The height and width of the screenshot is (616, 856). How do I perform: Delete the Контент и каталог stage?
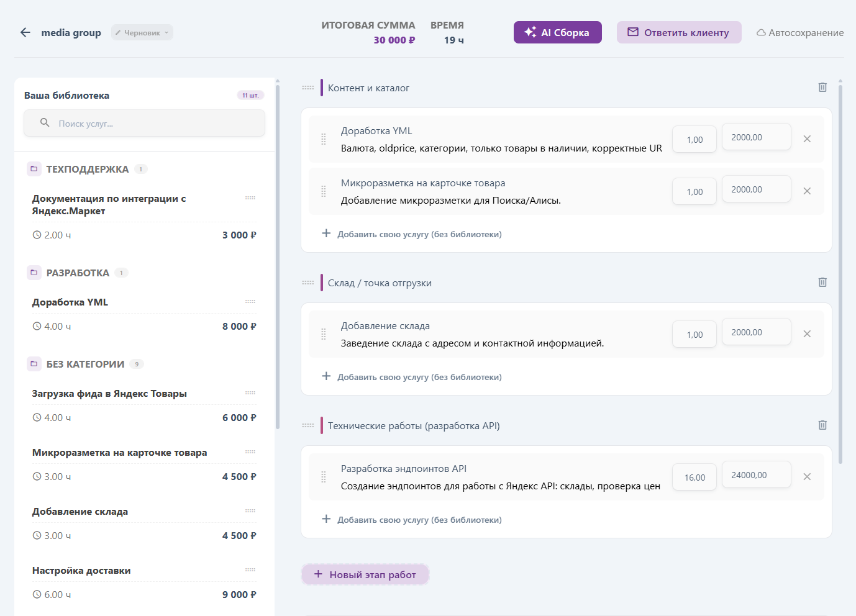pos(822,88)
